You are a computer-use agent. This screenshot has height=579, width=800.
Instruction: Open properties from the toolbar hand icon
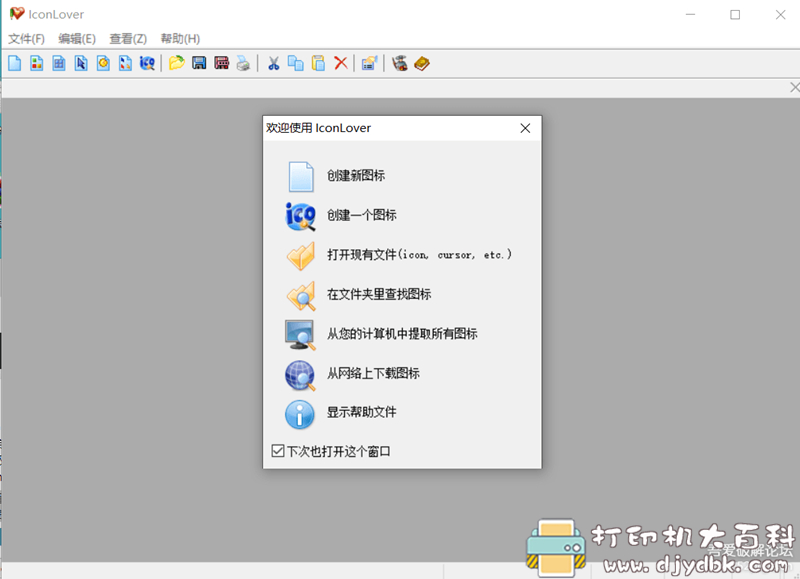(x=369, y=63)
